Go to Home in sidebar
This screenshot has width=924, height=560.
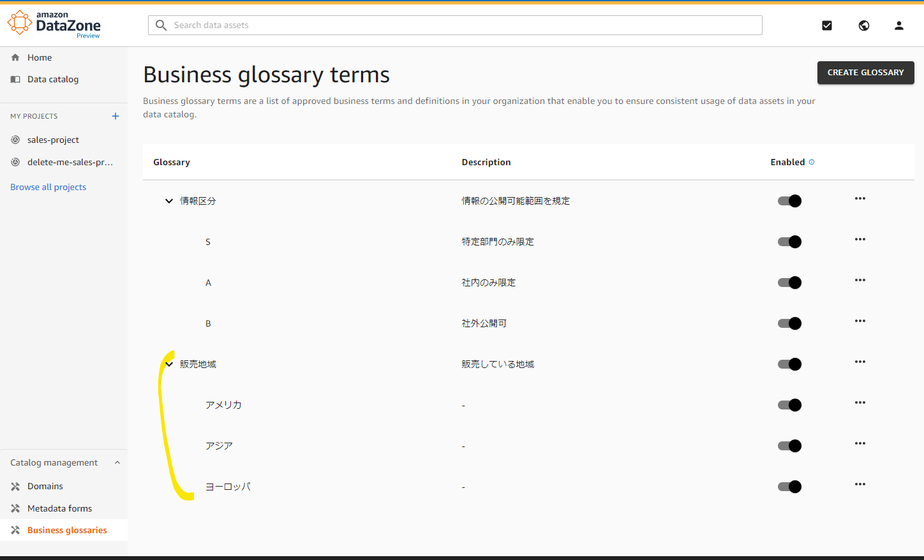[x=40, y=57]
